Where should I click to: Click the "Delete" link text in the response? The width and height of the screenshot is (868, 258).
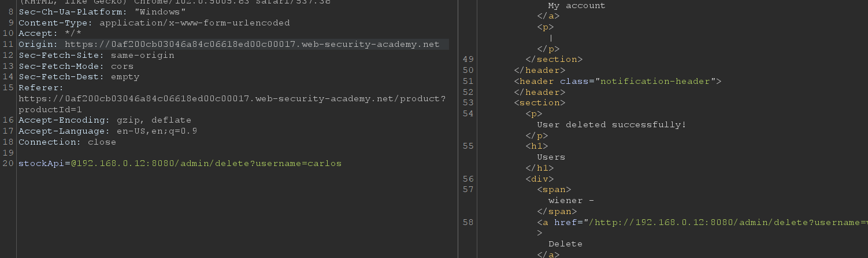565,244
